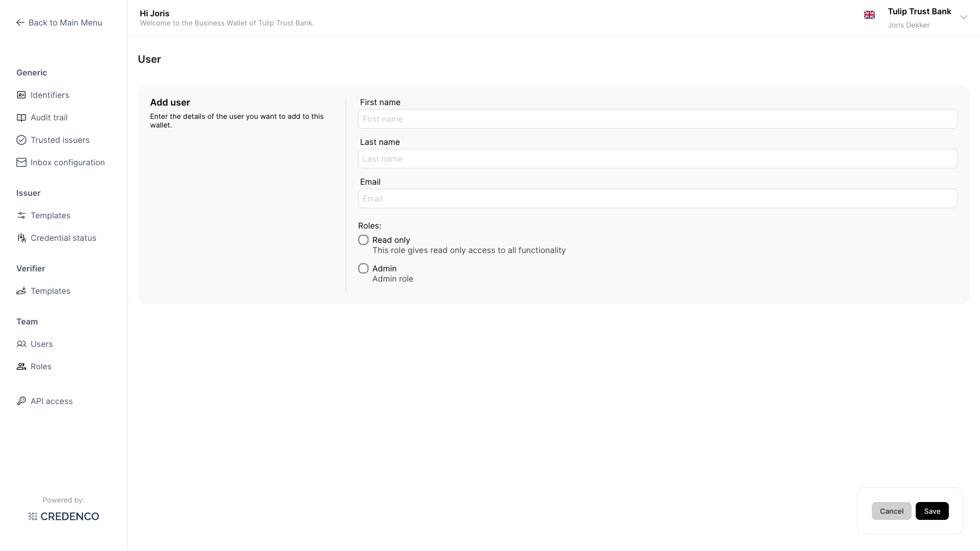Focus the Last name input box

[657, 159]
